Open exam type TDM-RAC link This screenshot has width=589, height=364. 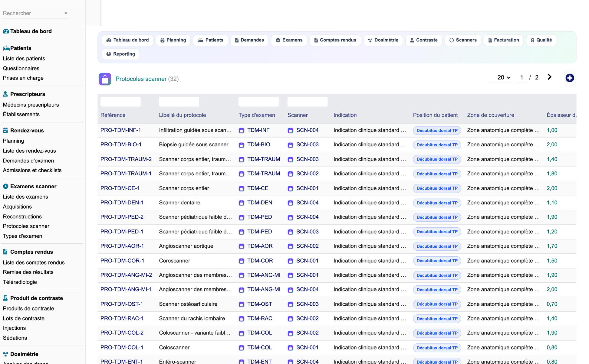click(x=260, y=318)
